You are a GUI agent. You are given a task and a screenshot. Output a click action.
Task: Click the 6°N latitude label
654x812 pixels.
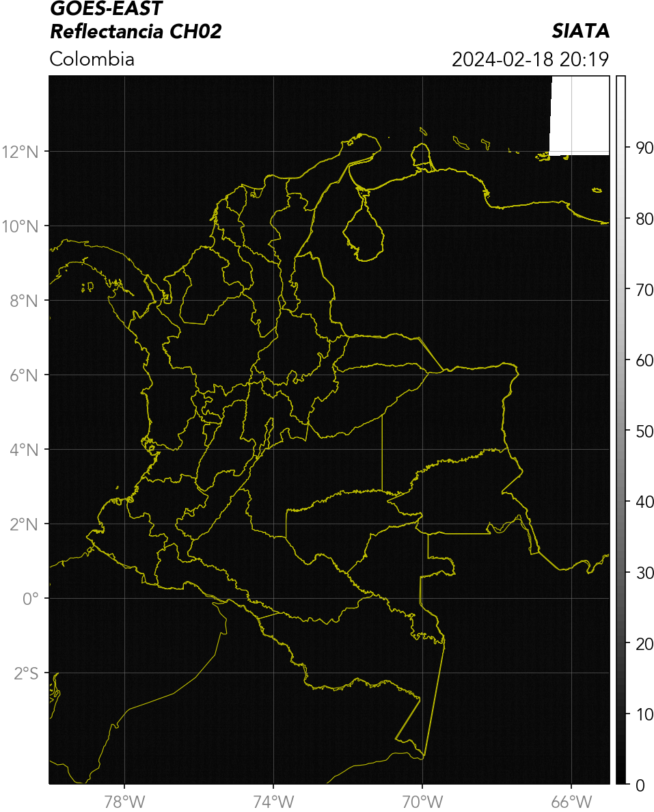point(24,376)
